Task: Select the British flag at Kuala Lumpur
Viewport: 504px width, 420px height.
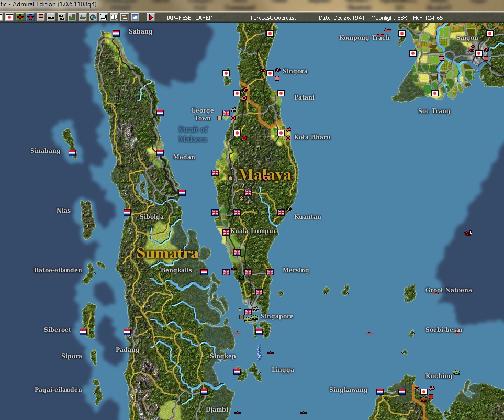Action: tap(226, 232)
